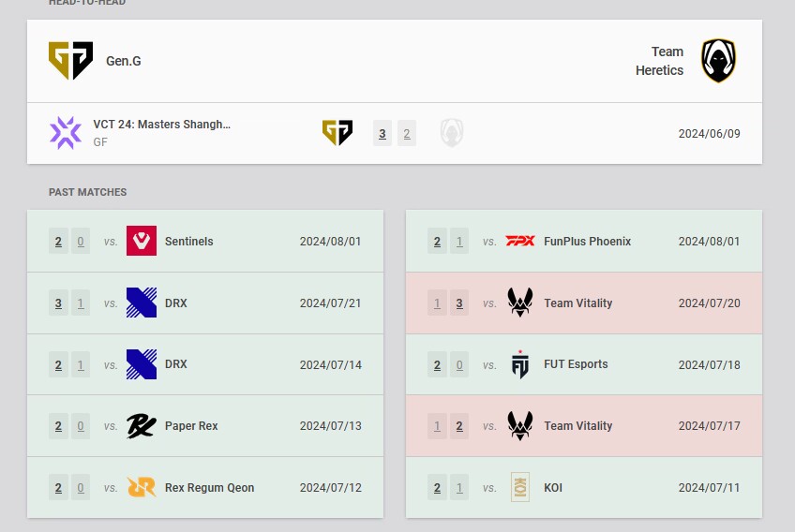This screenshot has height=532, width=795.
Task: Click small Gen.G logo in head-to-head row
Action: coord(337,133)
